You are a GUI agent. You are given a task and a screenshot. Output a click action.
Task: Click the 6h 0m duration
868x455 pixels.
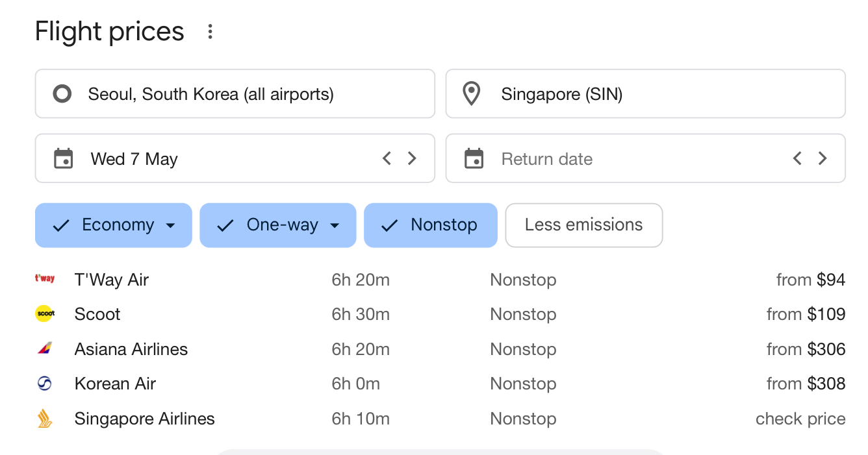pyautogui.click(x=356, y=384)
